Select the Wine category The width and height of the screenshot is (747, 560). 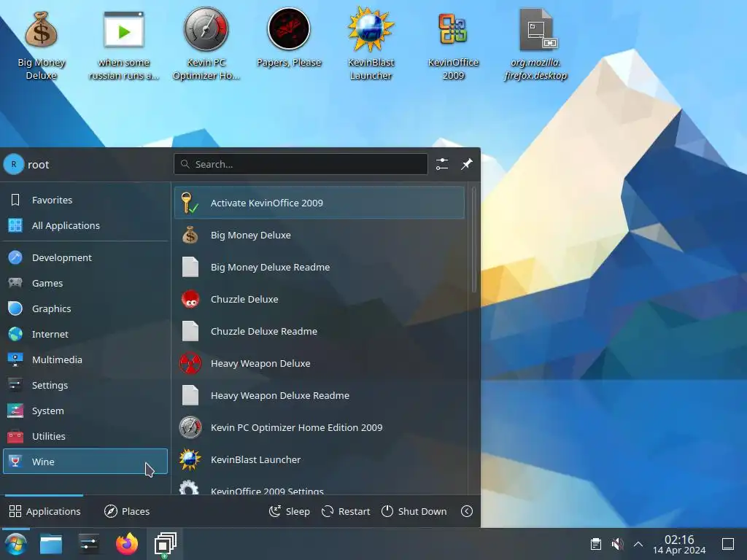point(85,462)
